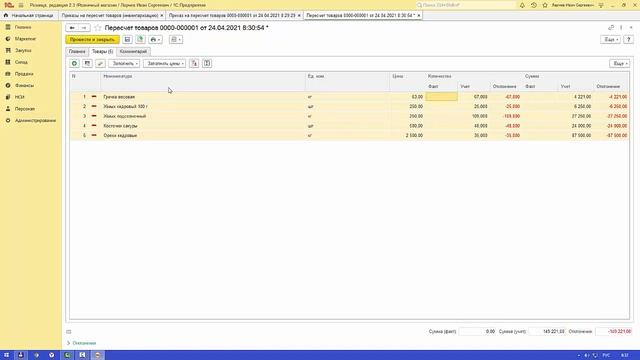The height and width of the screenshot is (360, 640).
Task: Open the Закупки sidebar section
Action: (x=23, y=51)
